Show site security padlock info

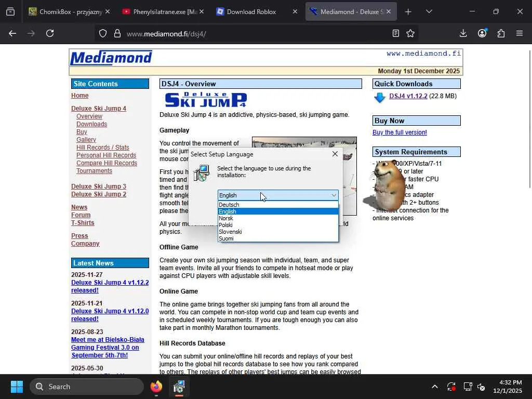pos(117,33)
